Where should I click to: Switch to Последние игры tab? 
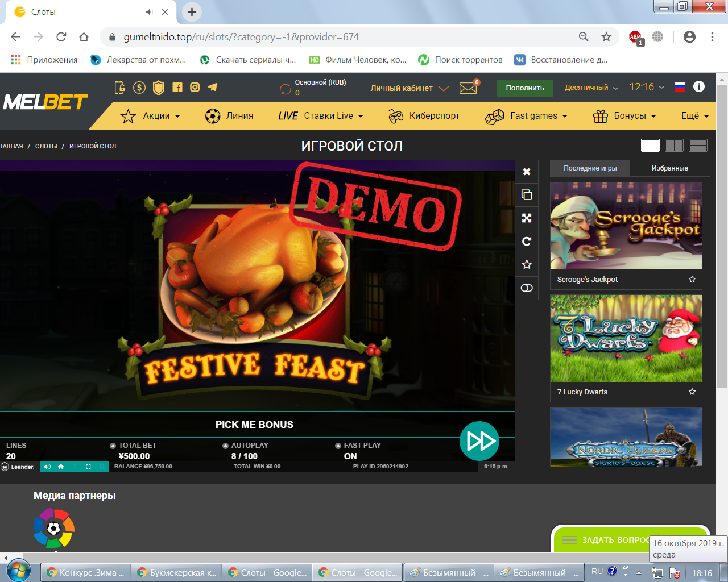(x=590, y=168)
